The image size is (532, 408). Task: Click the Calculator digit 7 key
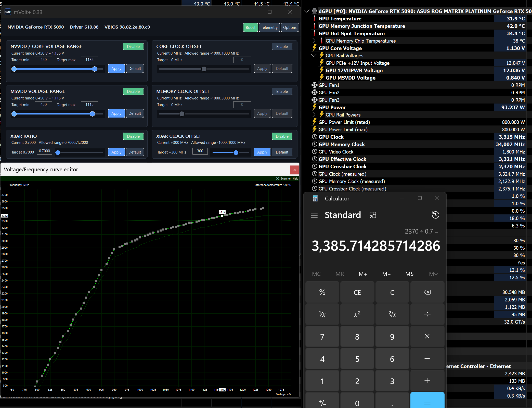(x=322, y=337)
